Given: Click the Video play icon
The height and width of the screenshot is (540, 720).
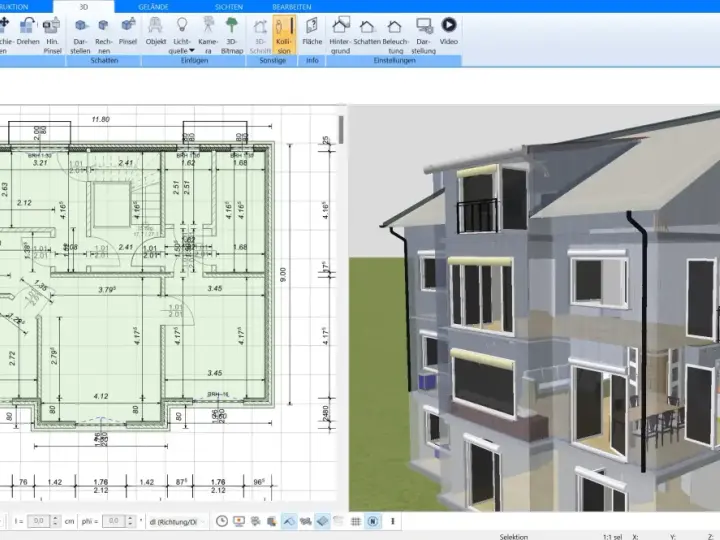Looking at the screenshot, I should pyautogui.click(x=449, y=24).
